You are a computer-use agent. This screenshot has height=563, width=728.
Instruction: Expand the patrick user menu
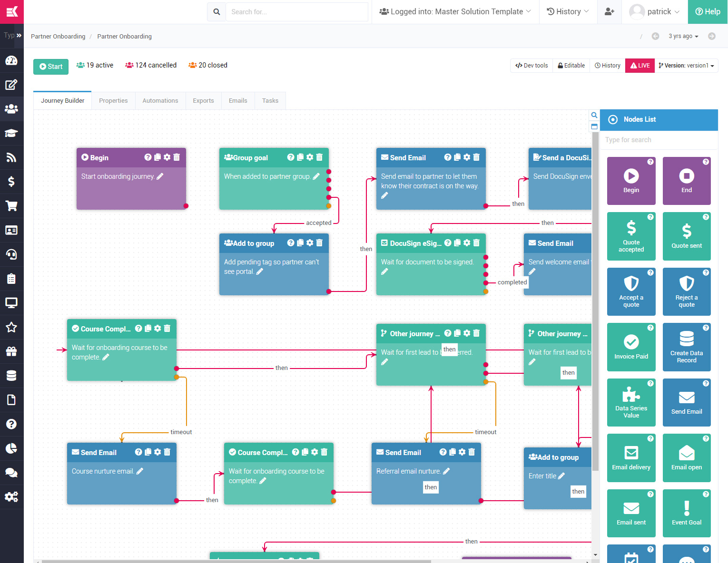click(x=654, y=12)
